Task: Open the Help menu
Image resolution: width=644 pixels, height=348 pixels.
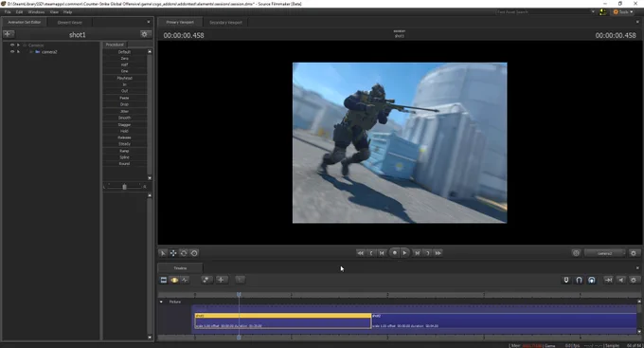Action: [68, 12]
